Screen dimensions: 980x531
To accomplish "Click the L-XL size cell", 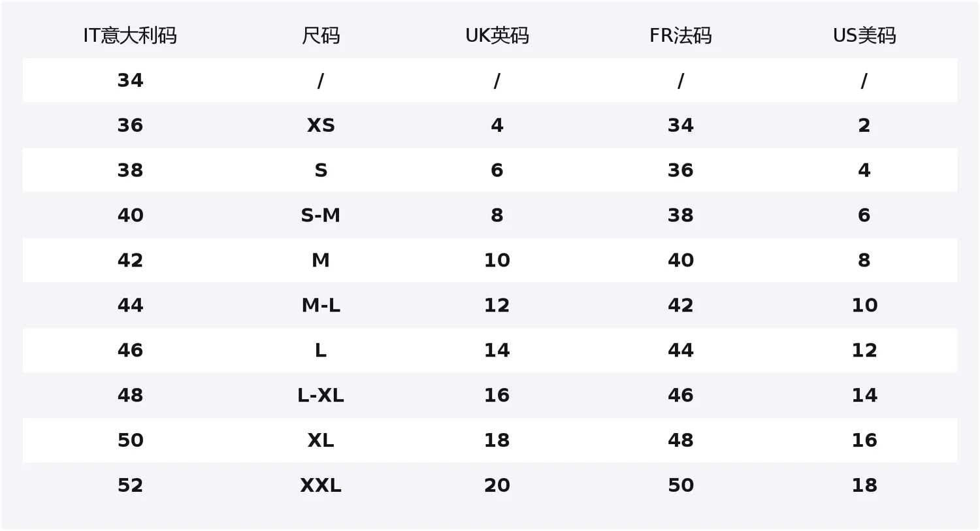I will click(321, 395).
